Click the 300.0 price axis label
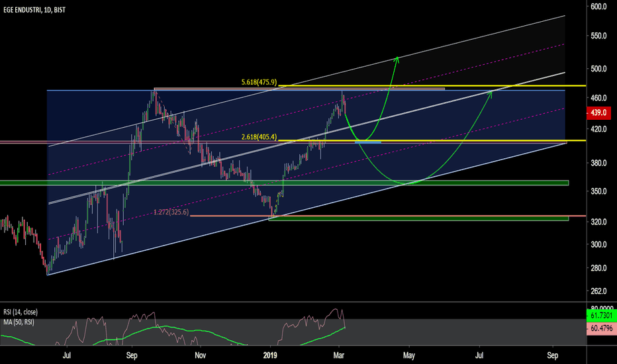 coord(598,244)
